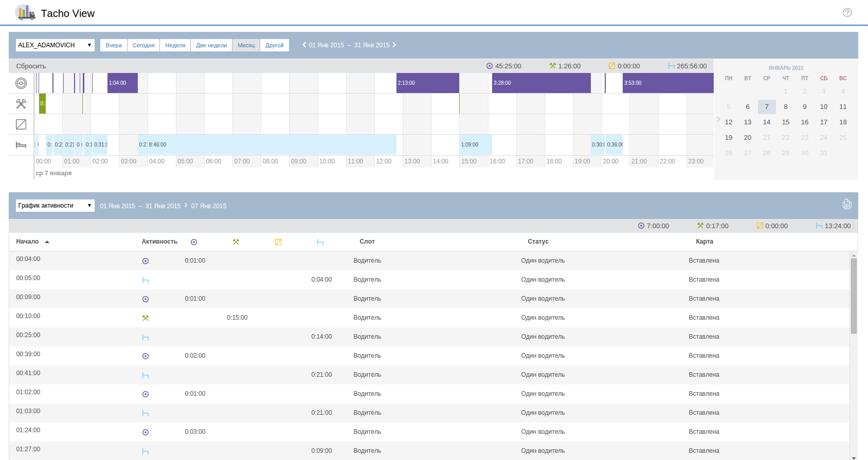Click the help question mark icon

[x=847, y=12]
